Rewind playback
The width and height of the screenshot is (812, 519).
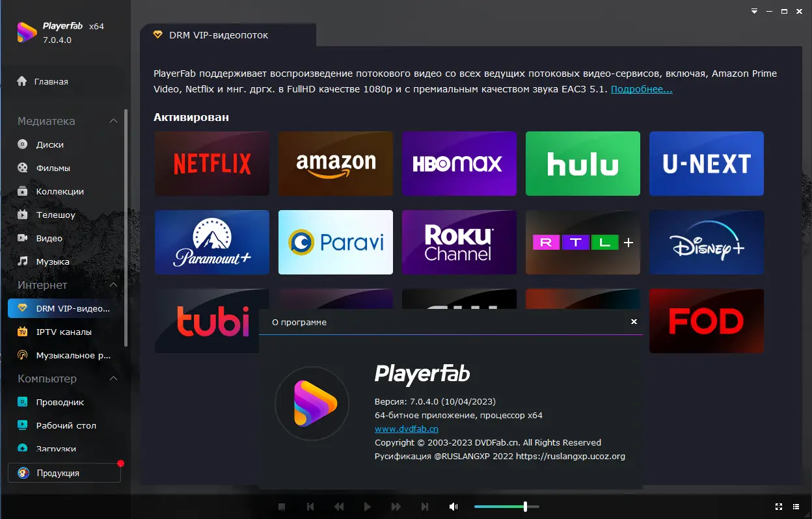(x=339, y=507)
